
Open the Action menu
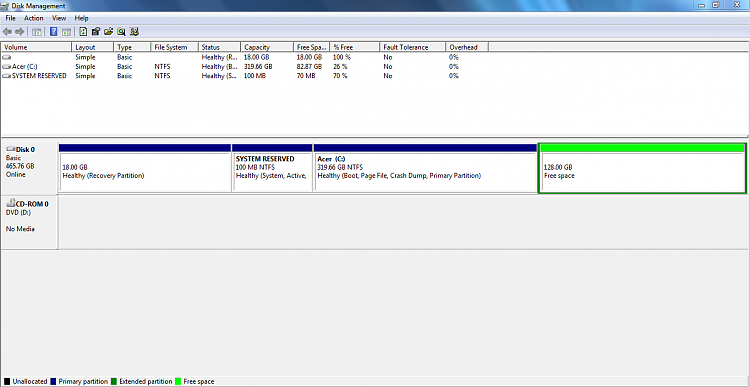pyautogui.click(x=33, y=18)
